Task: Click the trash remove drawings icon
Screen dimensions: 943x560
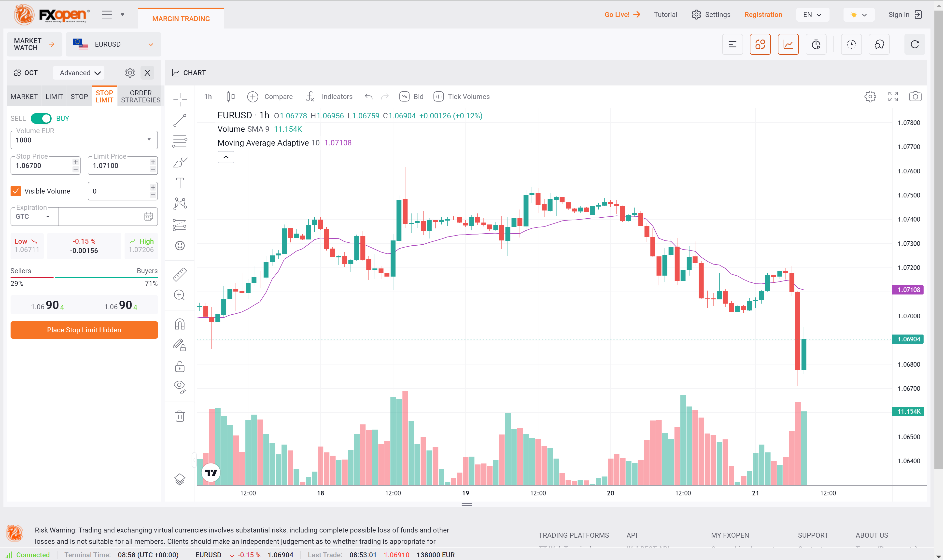Action: 180,416
